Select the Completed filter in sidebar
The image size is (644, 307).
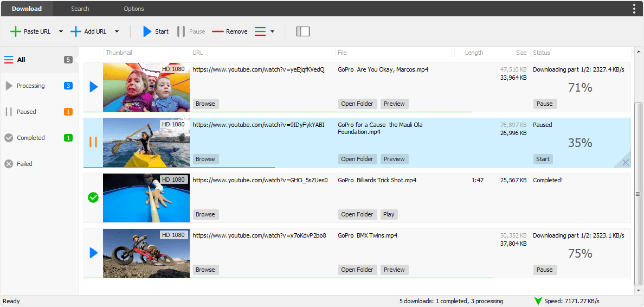point(39,138)
